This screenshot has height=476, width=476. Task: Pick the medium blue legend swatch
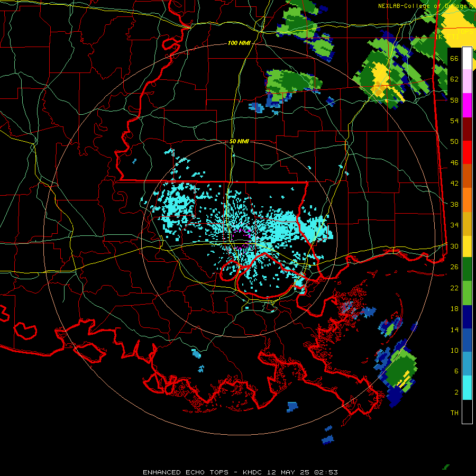pos(467,340)
